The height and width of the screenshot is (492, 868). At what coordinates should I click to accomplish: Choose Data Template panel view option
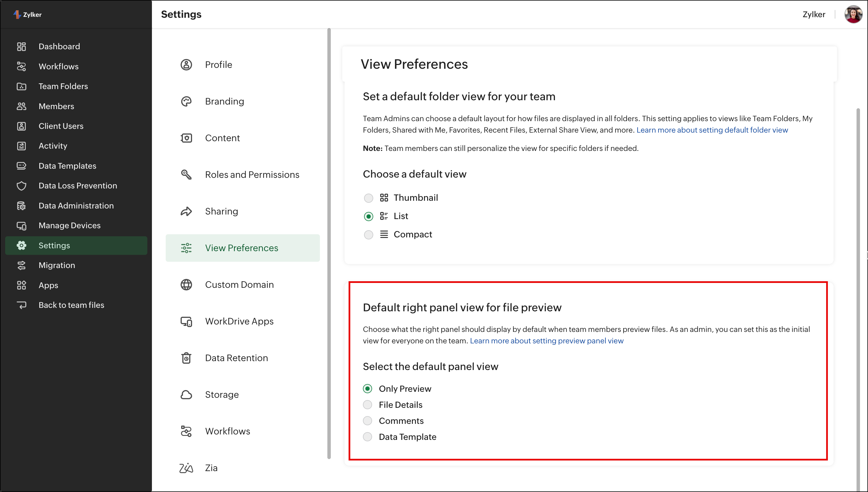click(367, 437)
